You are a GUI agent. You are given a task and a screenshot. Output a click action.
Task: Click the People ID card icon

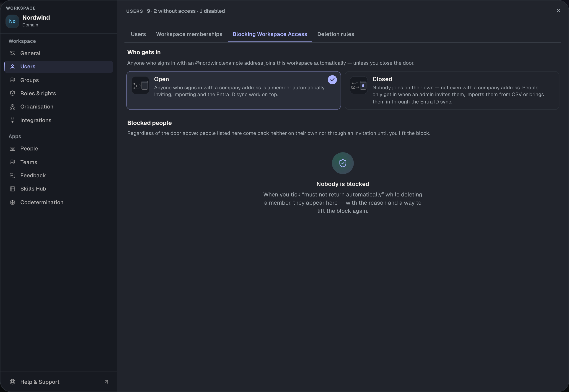13,149
